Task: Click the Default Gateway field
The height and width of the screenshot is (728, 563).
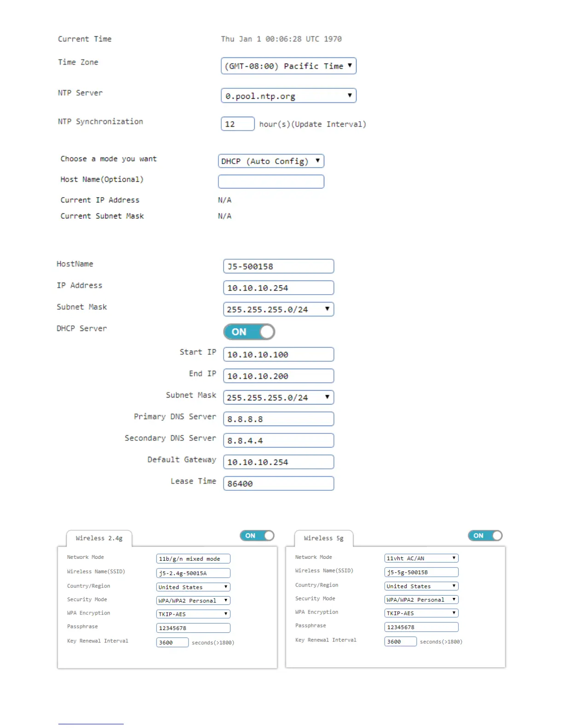Action: tap(278, 462)
